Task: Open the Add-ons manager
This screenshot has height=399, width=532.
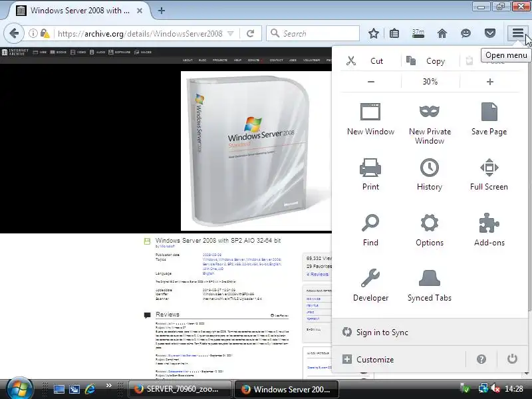Action: [489, 230]
